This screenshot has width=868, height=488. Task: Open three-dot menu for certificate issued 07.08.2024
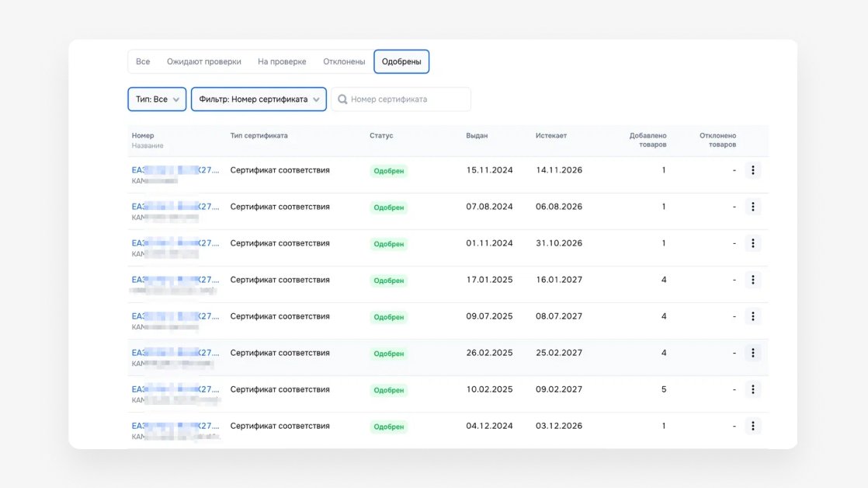[x=752, y=207]
